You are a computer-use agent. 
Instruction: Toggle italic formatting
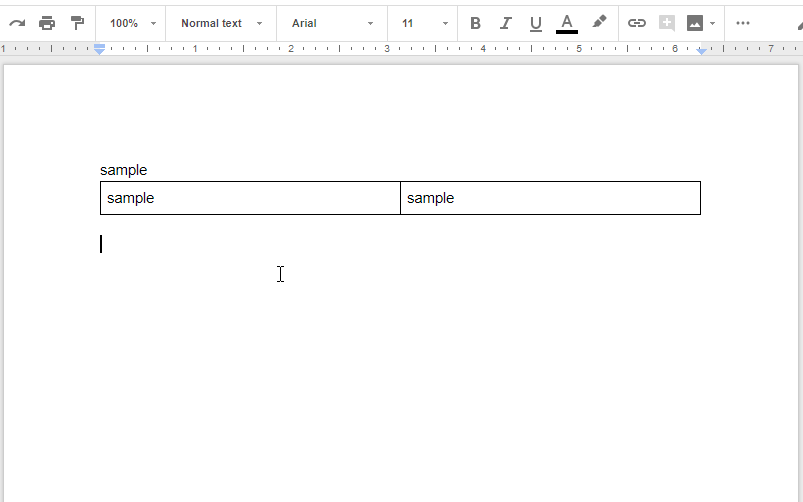pyautogui.click(x=505, y=23)
